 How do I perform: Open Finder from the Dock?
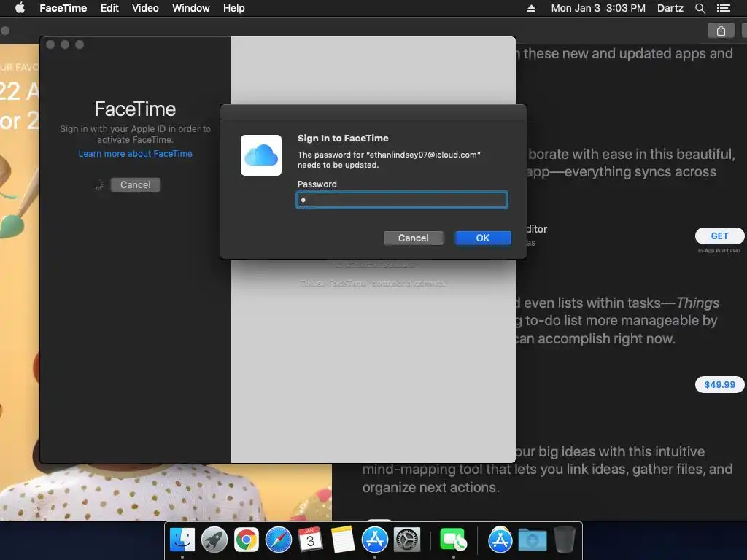tap(182, 540)
